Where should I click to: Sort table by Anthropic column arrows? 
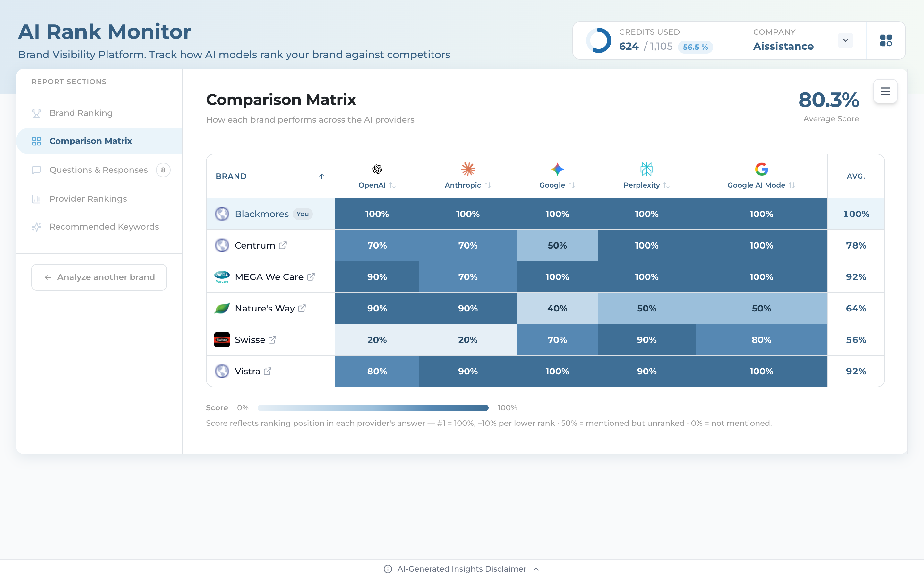tap(487, 185)
